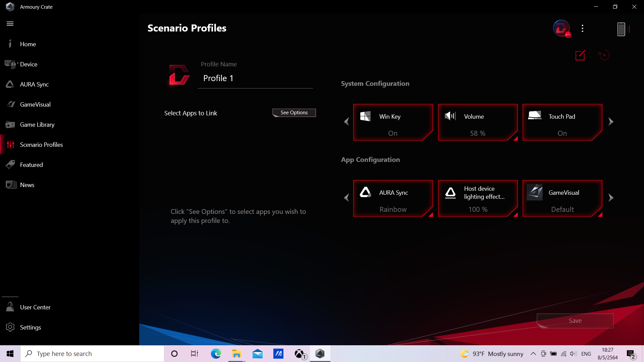This screenshot has height=362, width=644.
Task: Launch Microsoft Edge from taskbar
Action: [x=216, y=354]
